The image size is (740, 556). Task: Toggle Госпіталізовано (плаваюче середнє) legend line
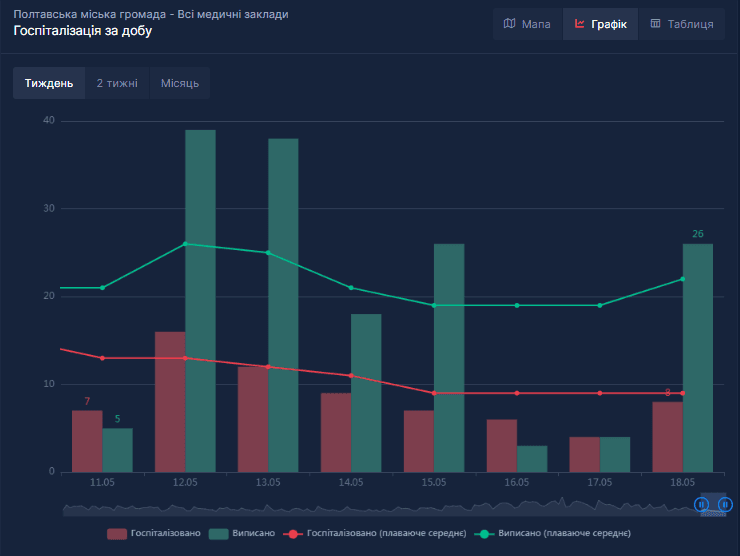coord(375,533)
